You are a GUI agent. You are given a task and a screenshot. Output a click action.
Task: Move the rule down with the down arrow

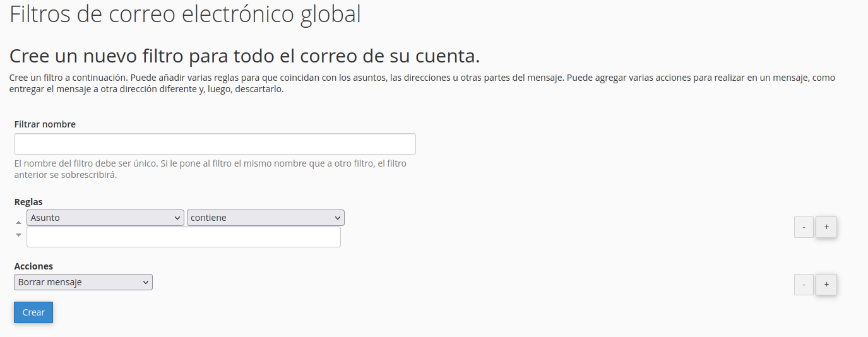point(18,235)
